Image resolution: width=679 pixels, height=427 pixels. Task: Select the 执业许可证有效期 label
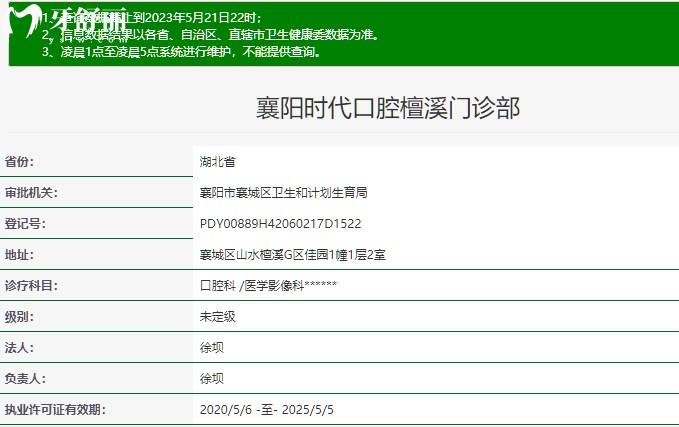click(55, 410)
